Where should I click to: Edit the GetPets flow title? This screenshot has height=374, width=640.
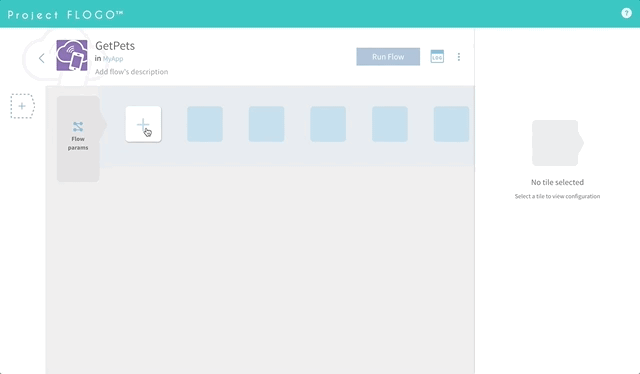click(x=115, y=46)
